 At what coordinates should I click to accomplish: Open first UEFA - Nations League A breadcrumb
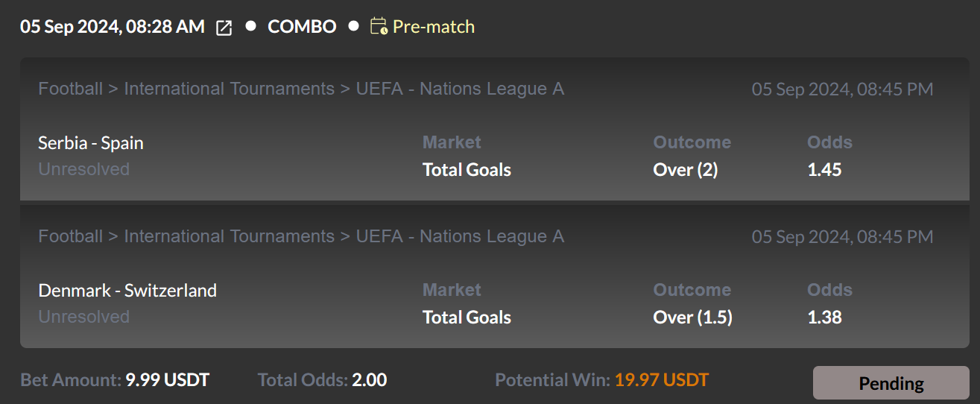pos(460,89)
